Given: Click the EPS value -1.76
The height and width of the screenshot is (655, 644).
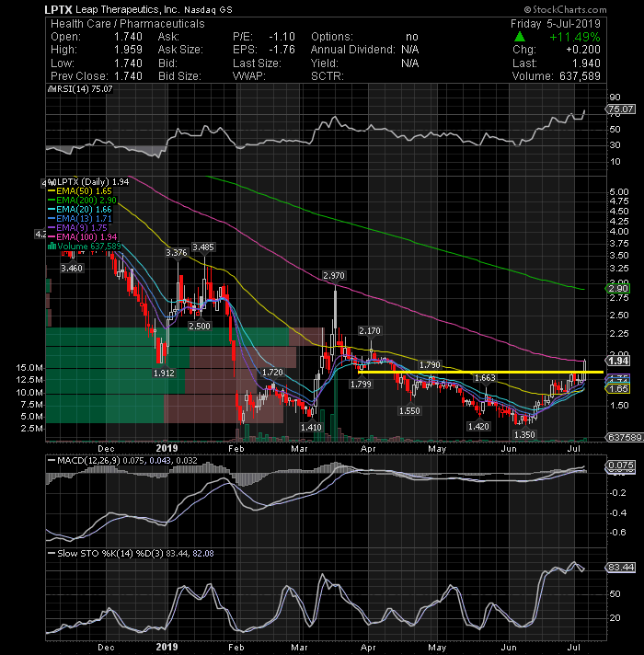Looking at the screenshot, I should click(x=282, y=50).
